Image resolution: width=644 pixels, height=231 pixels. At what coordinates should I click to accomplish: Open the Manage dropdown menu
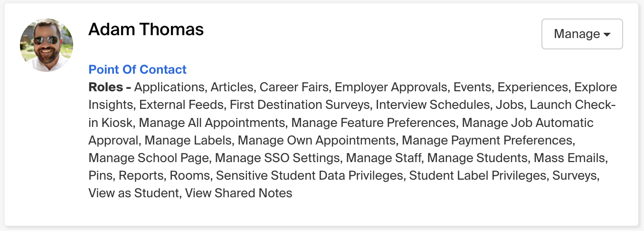pos(582,34)
